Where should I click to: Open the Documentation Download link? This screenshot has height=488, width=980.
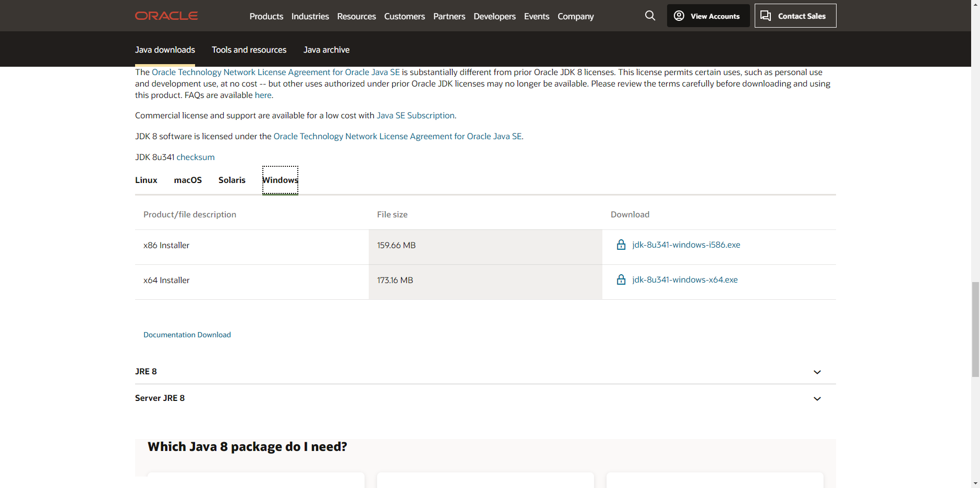tap(187, 335)
